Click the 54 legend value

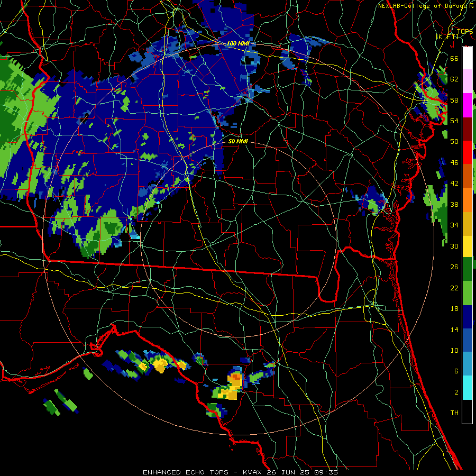pyautogui.click(x=454, y=121)
